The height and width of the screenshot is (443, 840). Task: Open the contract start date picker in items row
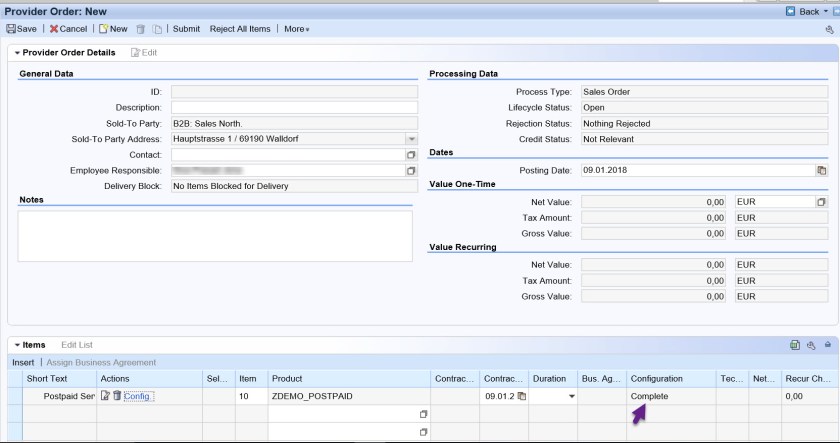(x=519, y=397)
